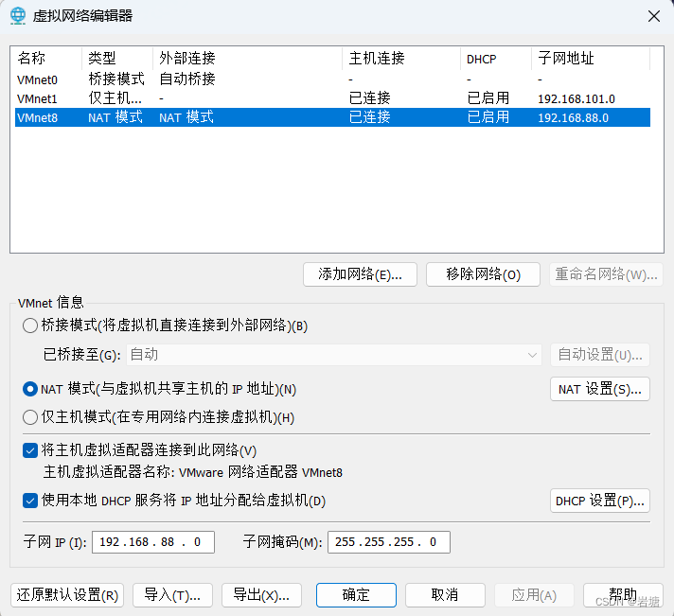Open DHCP 设置 dialog

(x=599, y=501)
